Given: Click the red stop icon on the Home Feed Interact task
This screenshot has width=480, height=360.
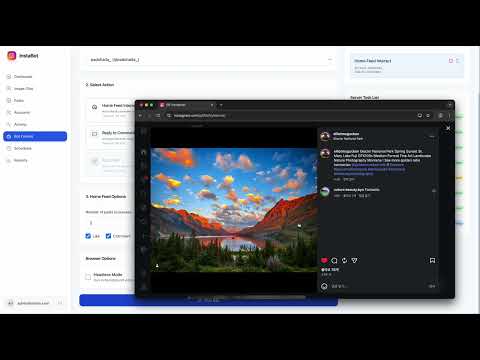Looking at the screenshot, I should pyautogui.click(x=451, y=61).
